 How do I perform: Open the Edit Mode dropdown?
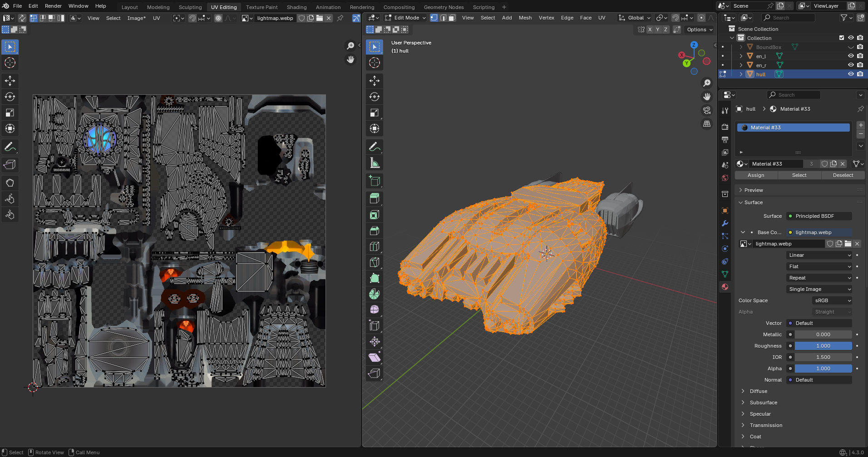(x=405, y=18)
